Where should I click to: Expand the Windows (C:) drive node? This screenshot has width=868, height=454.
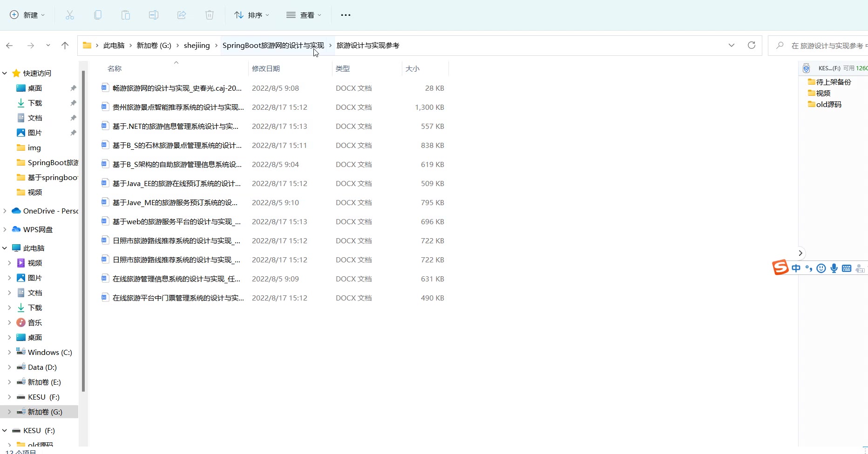pos(9,352)
